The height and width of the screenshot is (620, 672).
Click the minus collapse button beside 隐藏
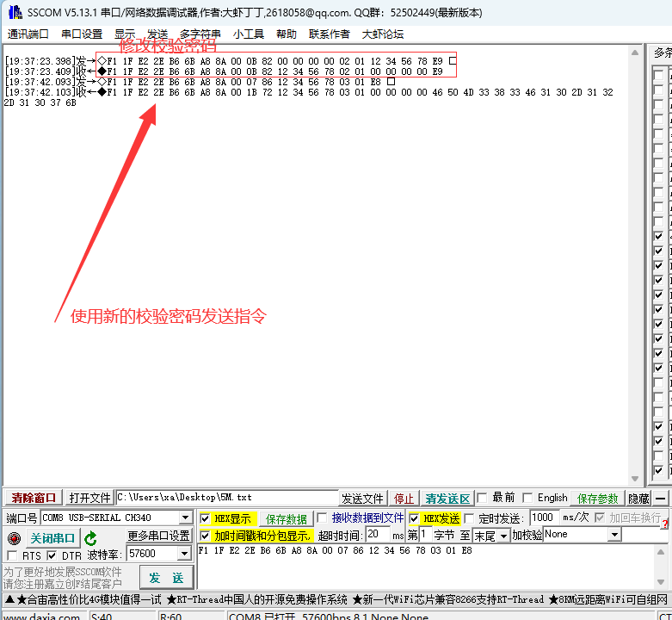click(661, 499)
